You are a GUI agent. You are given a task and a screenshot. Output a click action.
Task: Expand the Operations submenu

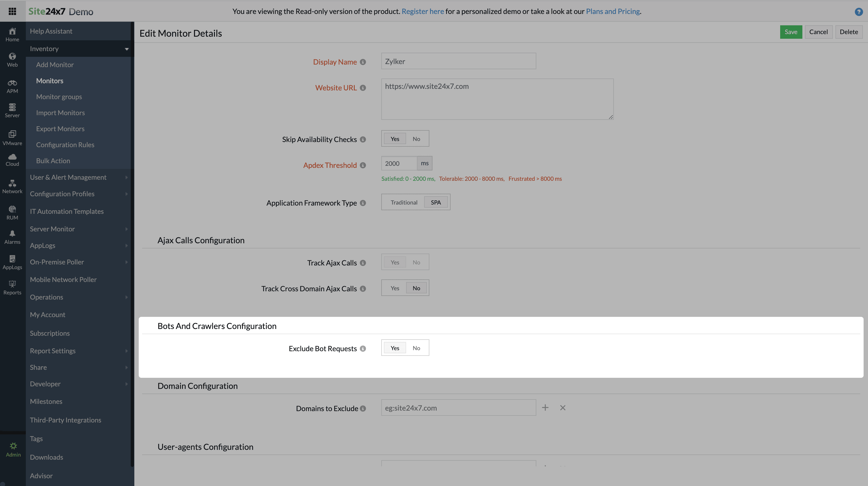pyautogui.click(x=47, y=297)
